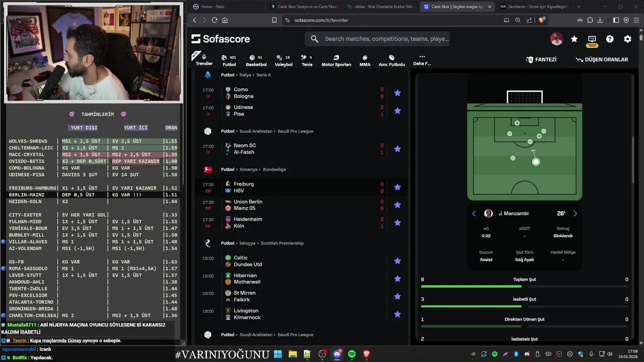The image size is (644, 362).
Task: Open the Brave Shields lion icon
Action: (x=542, y=20)
